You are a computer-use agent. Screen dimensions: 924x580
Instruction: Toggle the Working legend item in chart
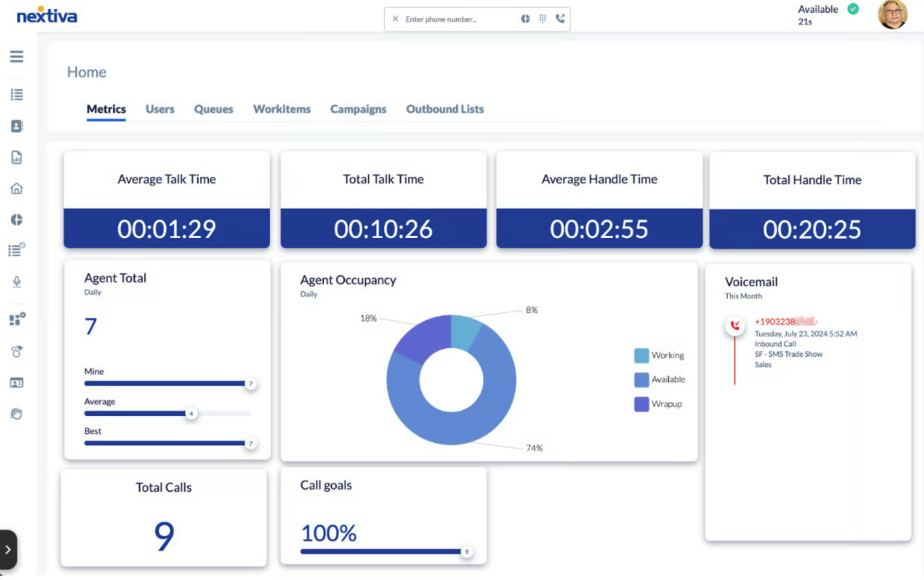pos(659,356)
